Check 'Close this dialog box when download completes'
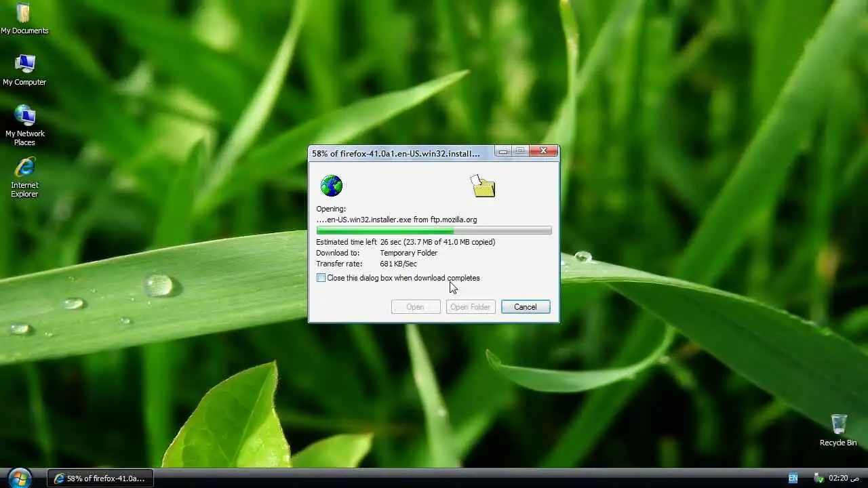 (321, 278)
